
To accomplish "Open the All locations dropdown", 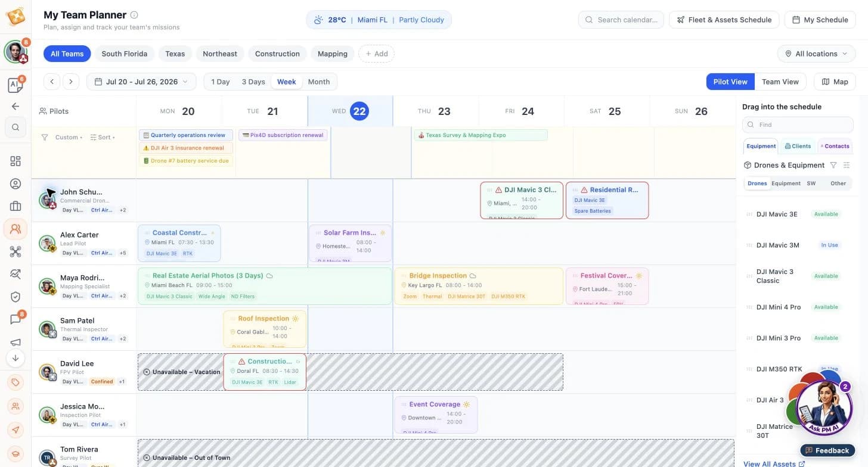I will click(817, 54).
